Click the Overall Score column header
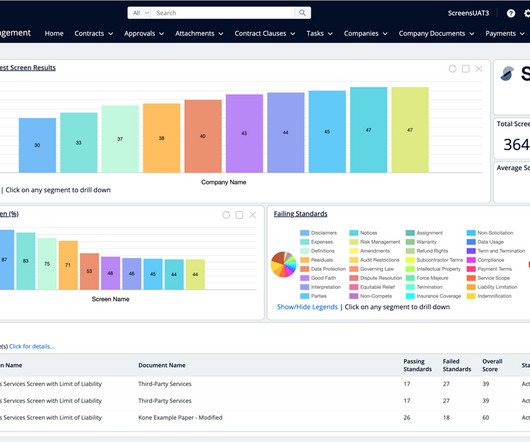This screenshot has height=442, width=530. click(x=492, y=365)
